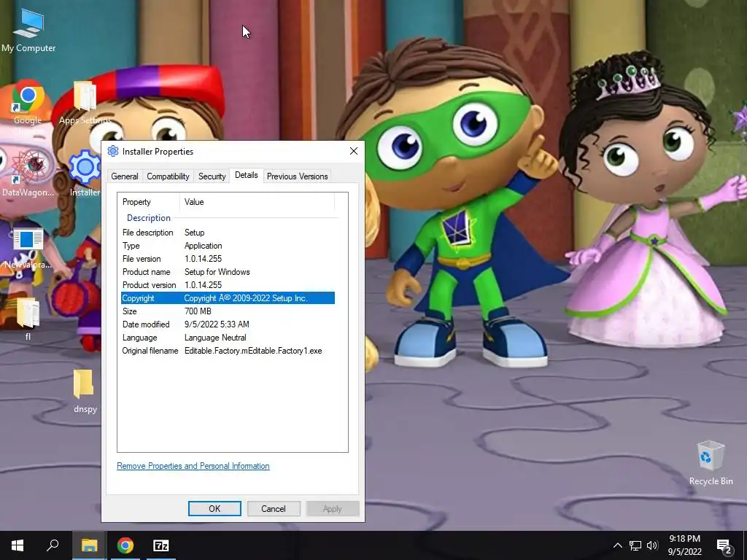Select the highlighted Copyright row
This screenshot has width=747, height=560.
[228, 298]
